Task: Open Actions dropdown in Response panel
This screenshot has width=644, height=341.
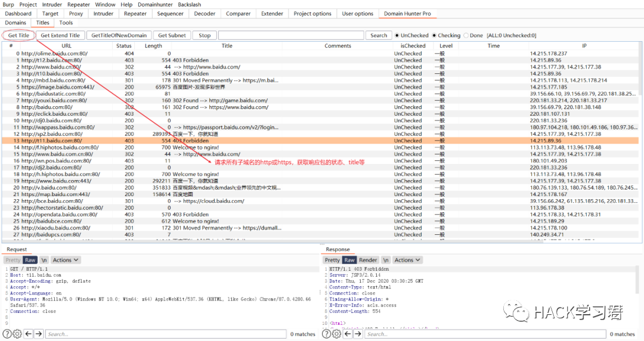Action: [x=407, y=260]
